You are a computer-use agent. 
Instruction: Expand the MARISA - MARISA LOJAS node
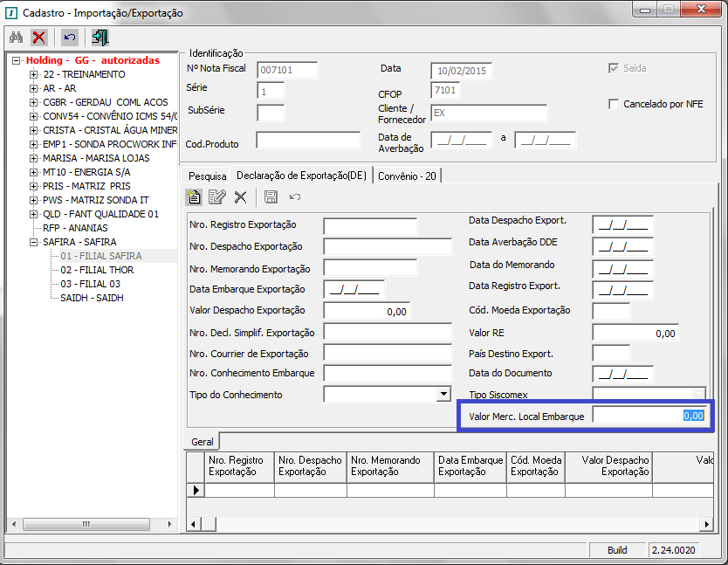34,158
